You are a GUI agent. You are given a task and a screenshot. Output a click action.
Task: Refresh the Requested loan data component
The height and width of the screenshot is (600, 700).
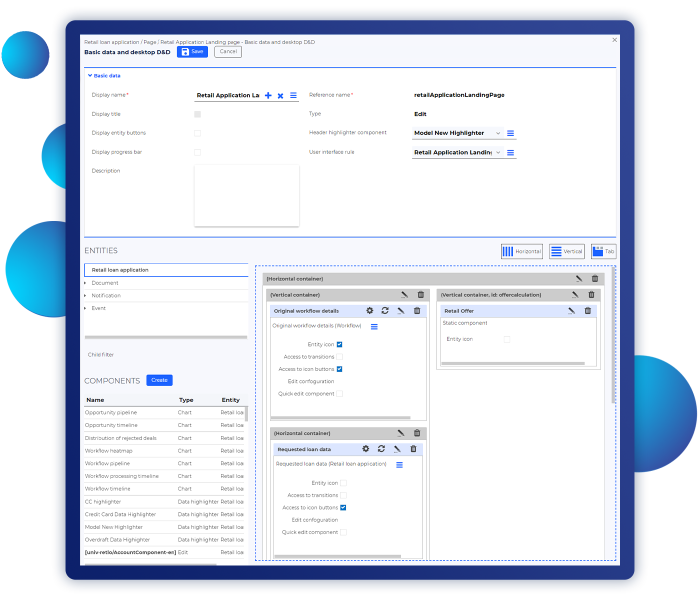[381, 449]
